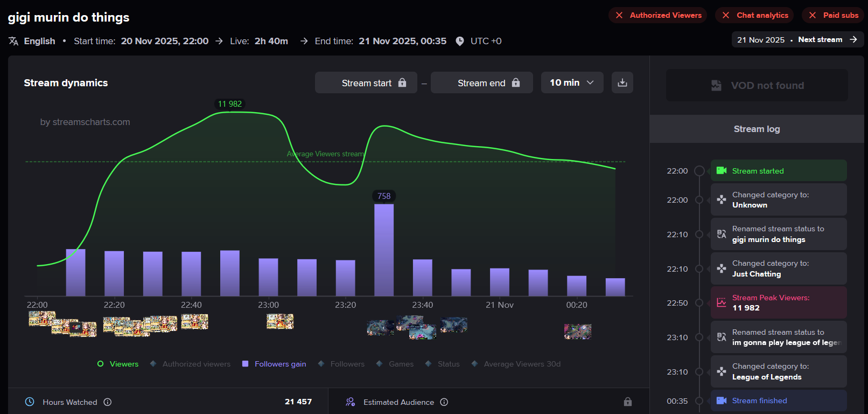Open the 10 min interval dropdown

pyautogui.click(x=572, y=82)
